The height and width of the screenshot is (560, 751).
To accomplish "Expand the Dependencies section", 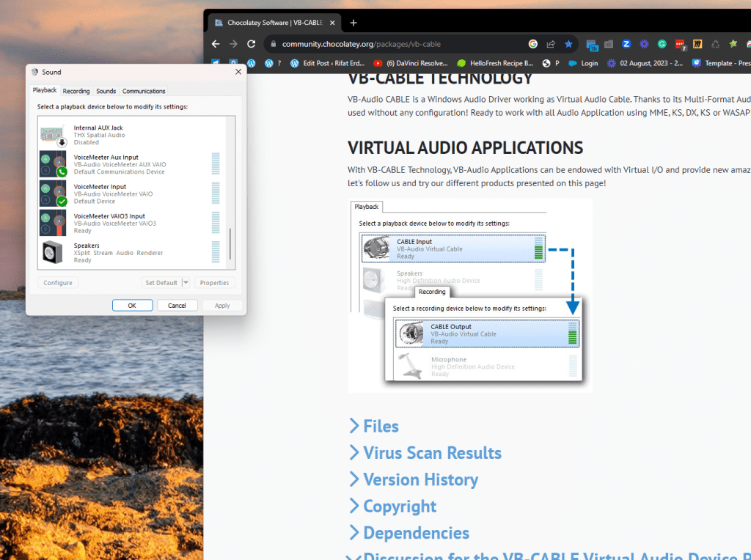I will click(409, 533).
